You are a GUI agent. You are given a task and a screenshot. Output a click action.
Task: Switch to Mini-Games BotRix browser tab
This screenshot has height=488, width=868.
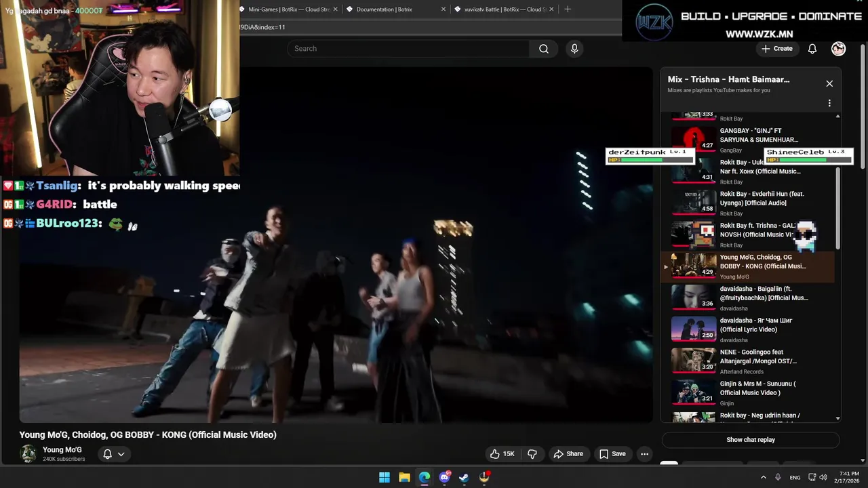[288, 9]
